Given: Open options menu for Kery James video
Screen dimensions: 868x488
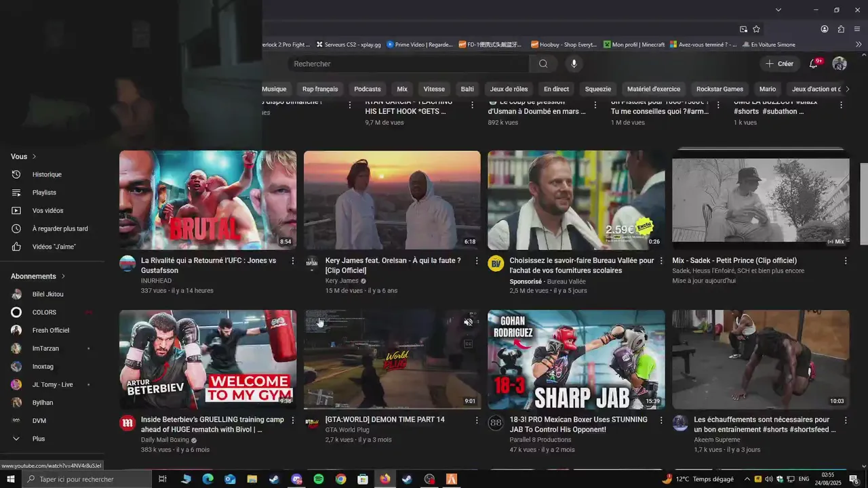Looking at the screenshot, I should [477, 261].
